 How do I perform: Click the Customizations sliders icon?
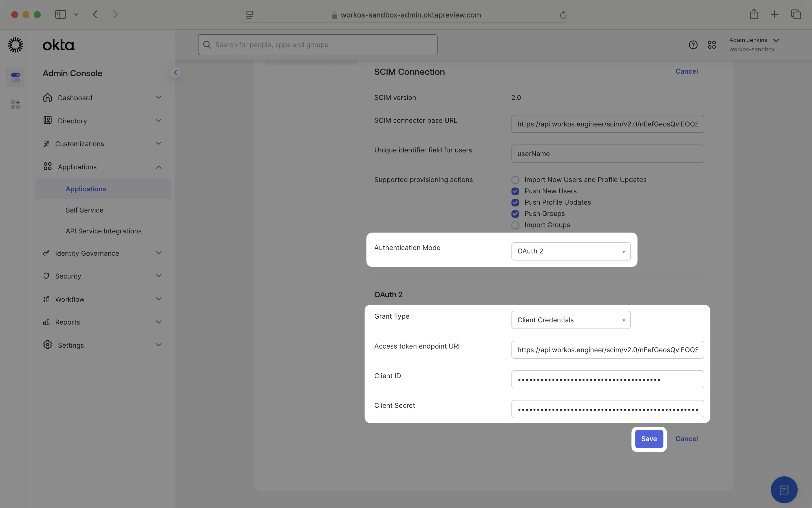pyautogui.click(x=46, y=144)
